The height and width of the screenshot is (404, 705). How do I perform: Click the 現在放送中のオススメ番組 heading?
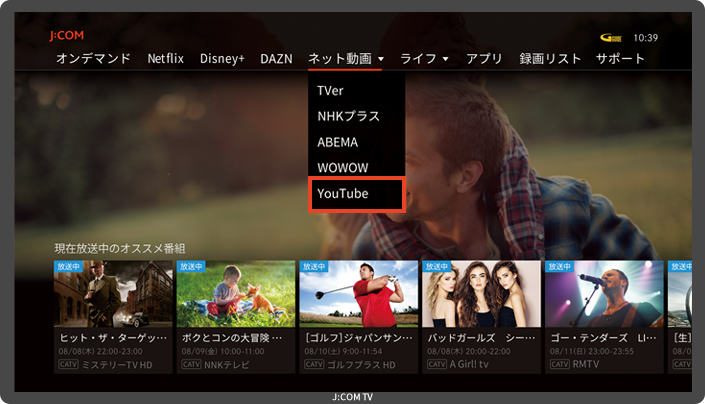pyautogui.click(x=120, y=249)
